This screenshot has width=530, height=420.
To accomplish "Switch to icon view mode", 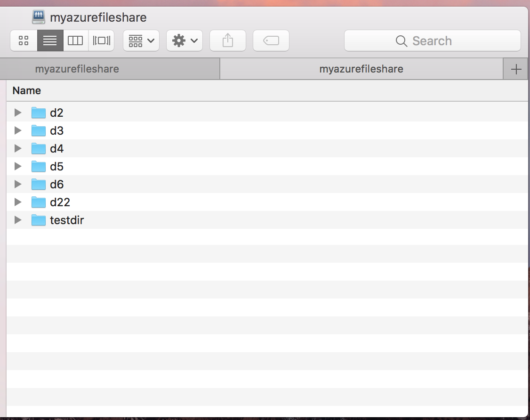I will click(x=23, y=40).
